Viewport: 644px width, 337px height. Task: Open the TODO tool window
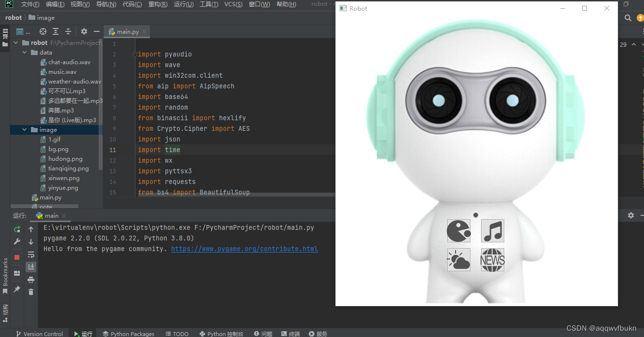177,334
